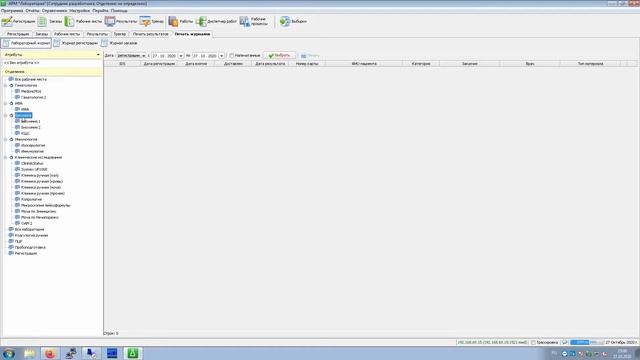Switch to the Печать результатов tab
Image resolution: width=640 pixels, height=360 pixels.
(151, 34)
